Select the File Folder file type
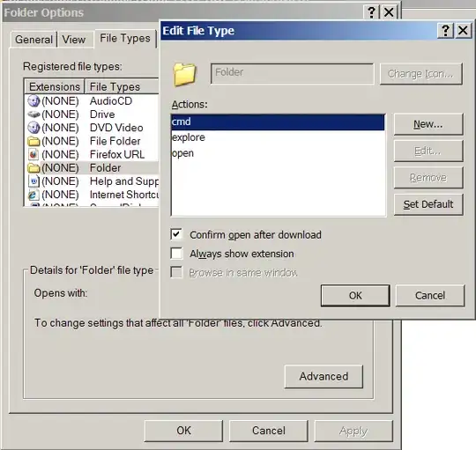This screenshot has height=450, width=476. pos(92,141)
